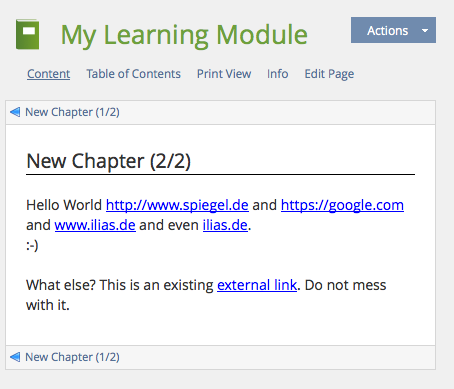Click the Actions button label
The image size is (454, 389).
point(387,31)
